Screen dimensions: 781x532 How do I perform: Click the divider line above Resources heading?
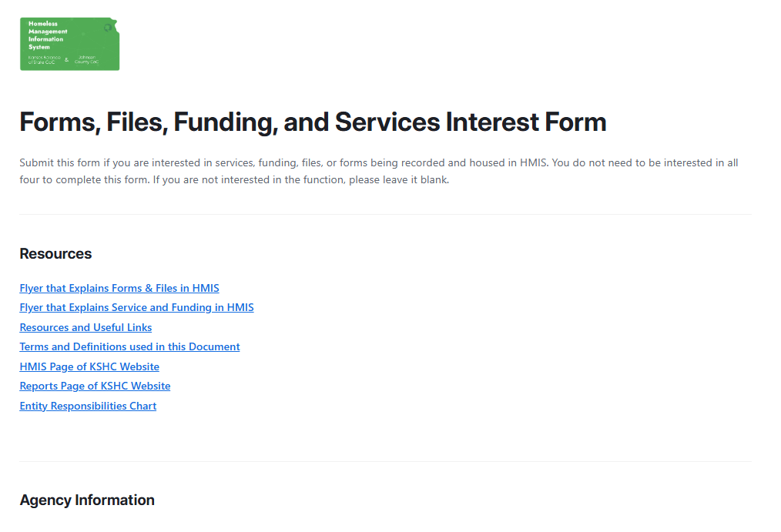385,215
